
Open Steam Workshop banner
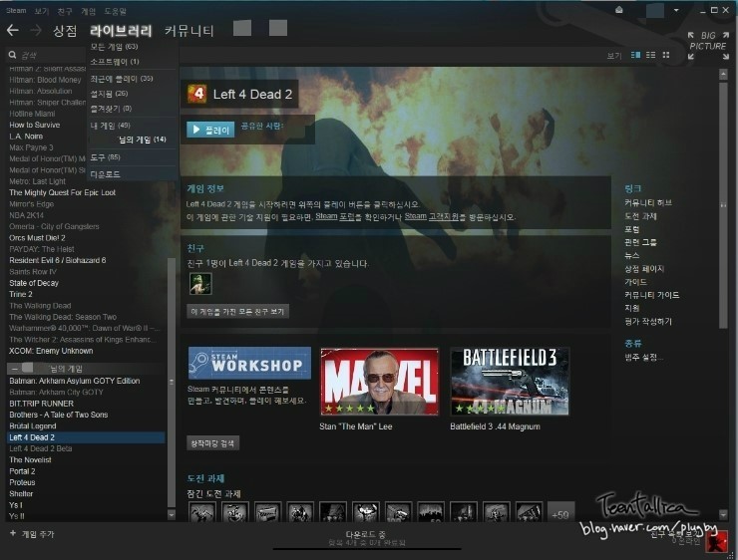pos(249,363)
